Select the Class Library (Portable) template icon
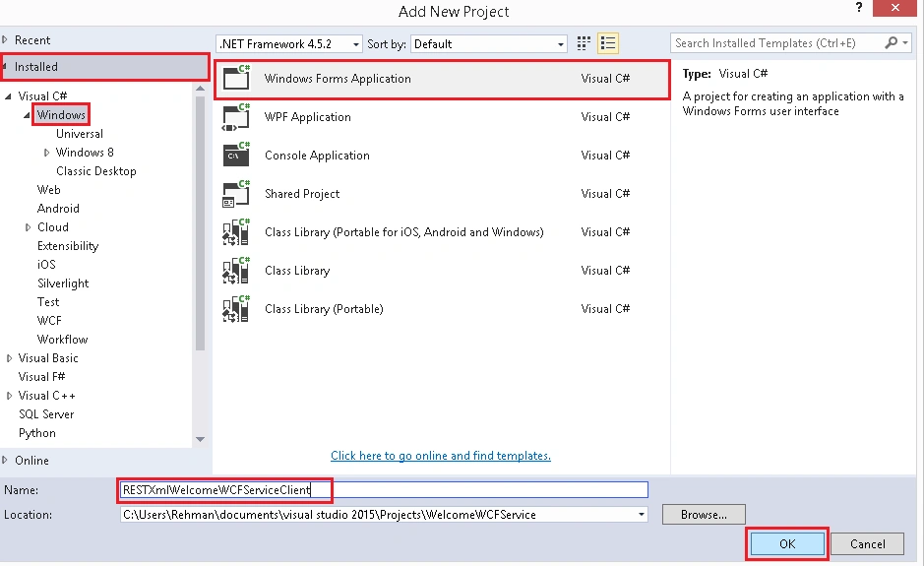Image resolution: width=924 pixels, height=566 pixels. coord(236,308)
